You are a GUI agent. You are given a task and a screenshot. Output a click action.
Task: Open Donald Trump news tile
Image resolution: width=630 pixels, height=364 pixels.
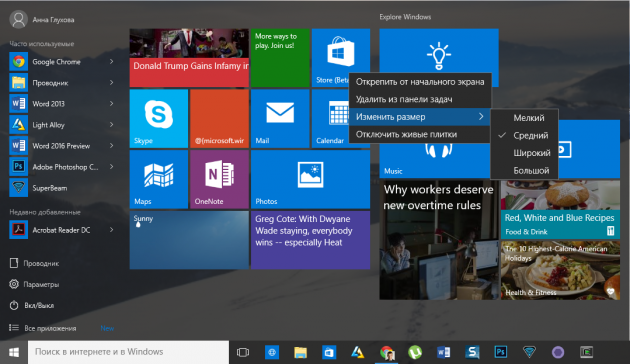pyautogui.click(x=189, y=58)
